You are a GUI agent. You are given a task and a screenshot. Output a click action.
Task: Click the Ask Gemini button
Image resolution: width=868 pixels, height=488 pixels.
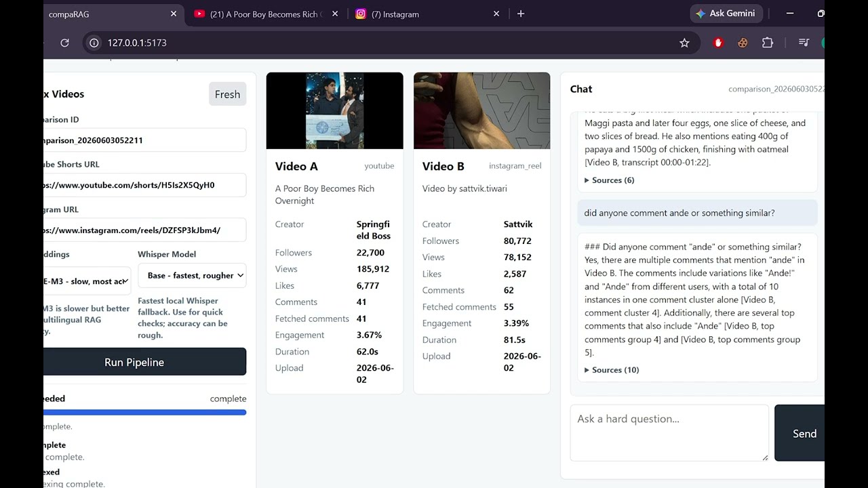(x=727, y=14)
